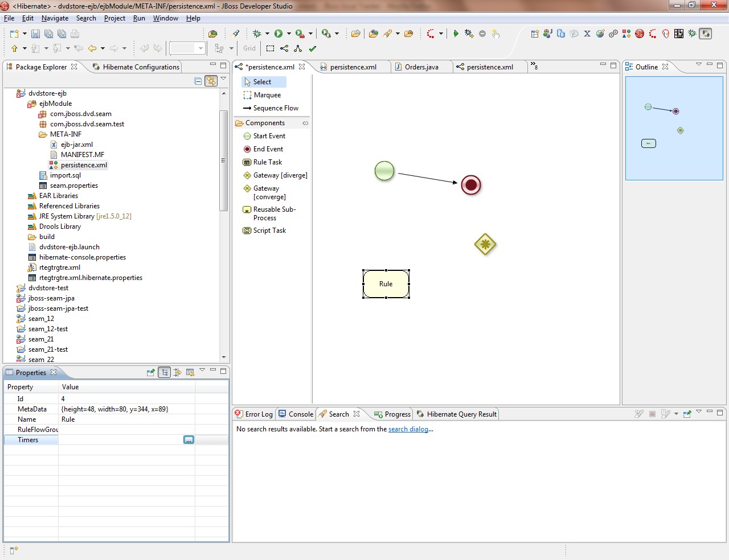The height and width of the screenshot is (560, 729).
Task: Select the End Event palette component
Action: point(268,149)
